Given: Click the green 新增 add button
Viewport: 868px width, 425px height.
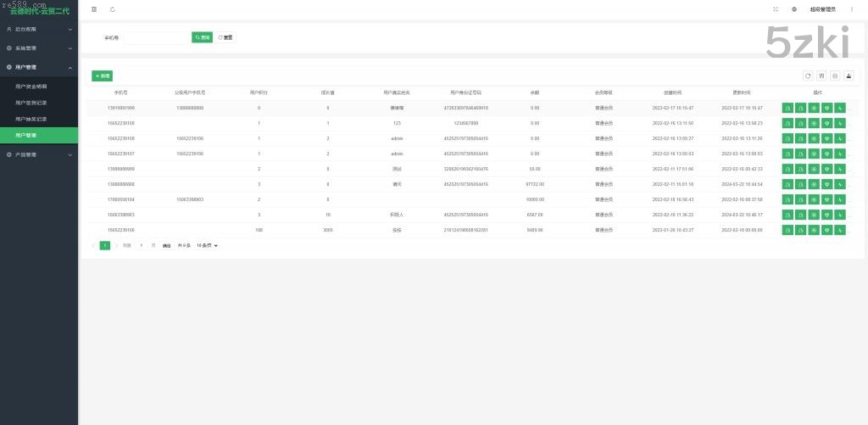Looking at the screenshot, I should coord(102,75).
